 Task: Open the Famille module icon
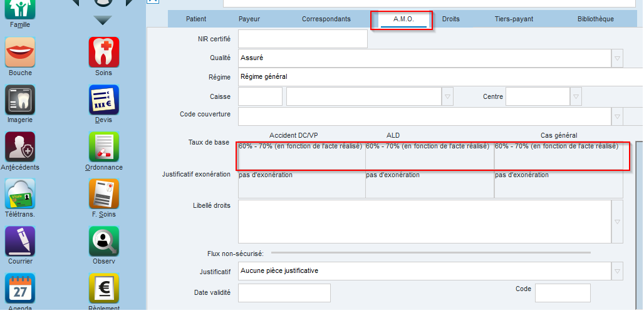pyautogui.click(x=19, y=9)
